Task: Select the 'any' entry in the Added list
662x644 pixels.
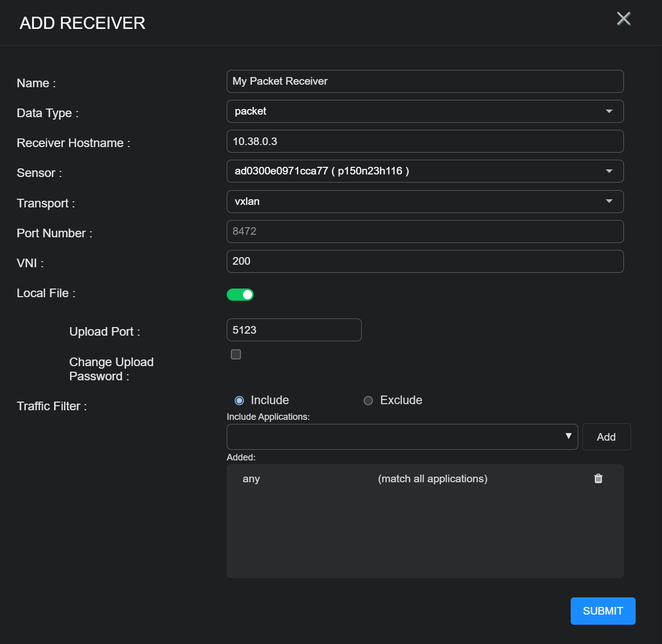Action: (x=251, y=478)
